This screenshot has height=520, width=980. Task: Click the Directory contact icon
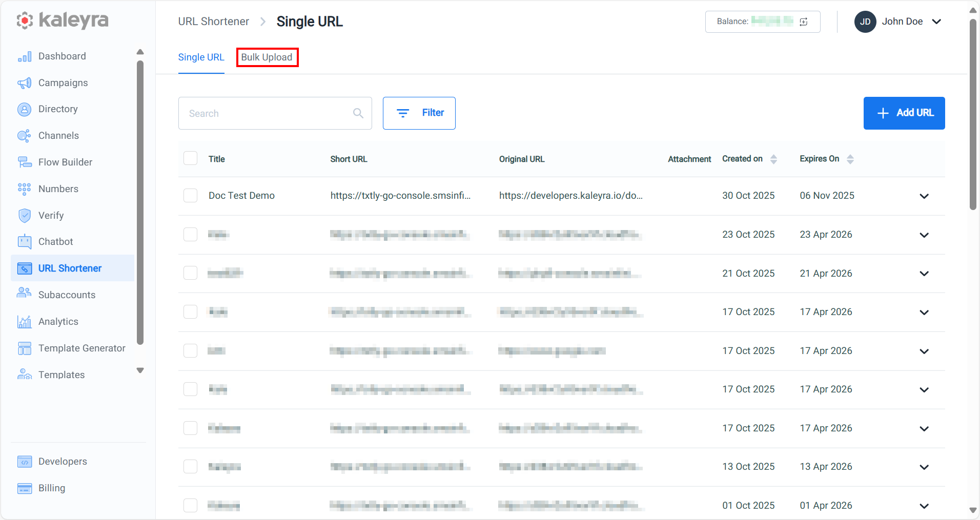click(25, 109)
